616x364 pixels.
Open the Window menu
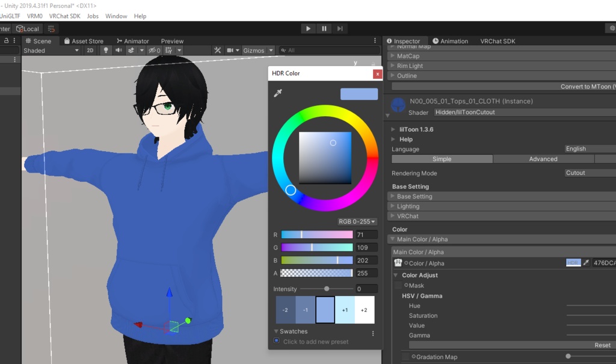(x=115, y=16)
